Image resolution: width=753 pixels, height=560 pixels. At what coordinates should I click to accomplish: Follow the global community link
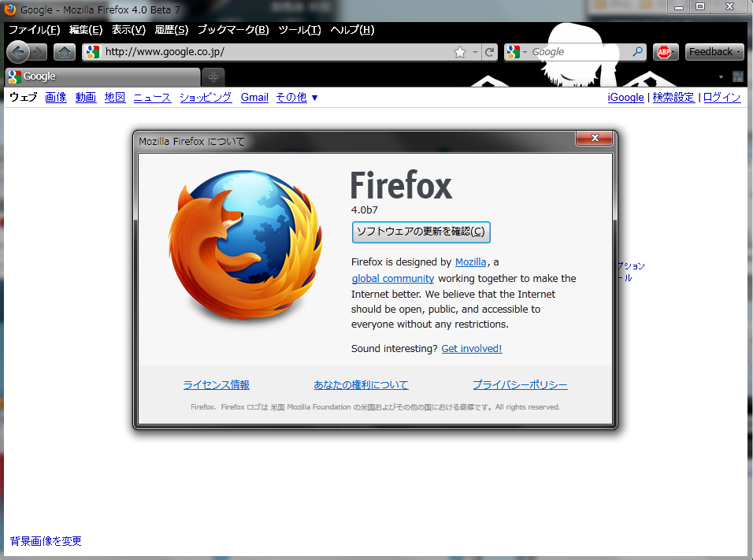tap(392, 279)
